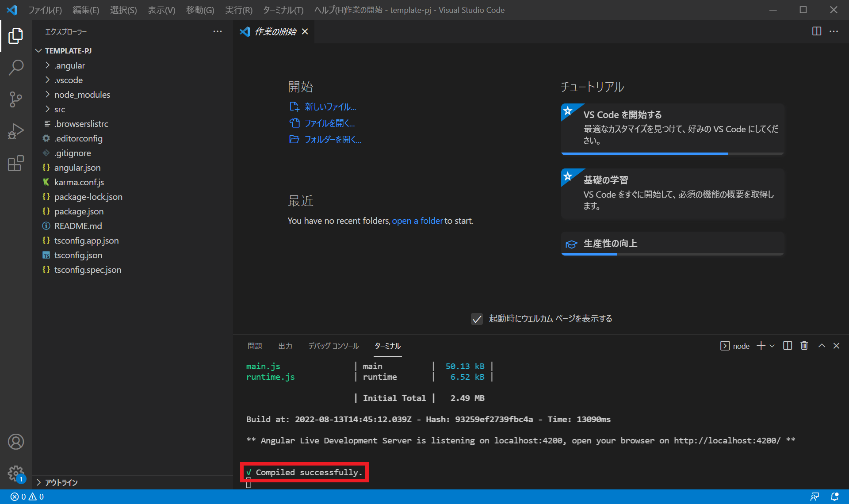Kill terminal with trash icon

click(x=804, y=346)
